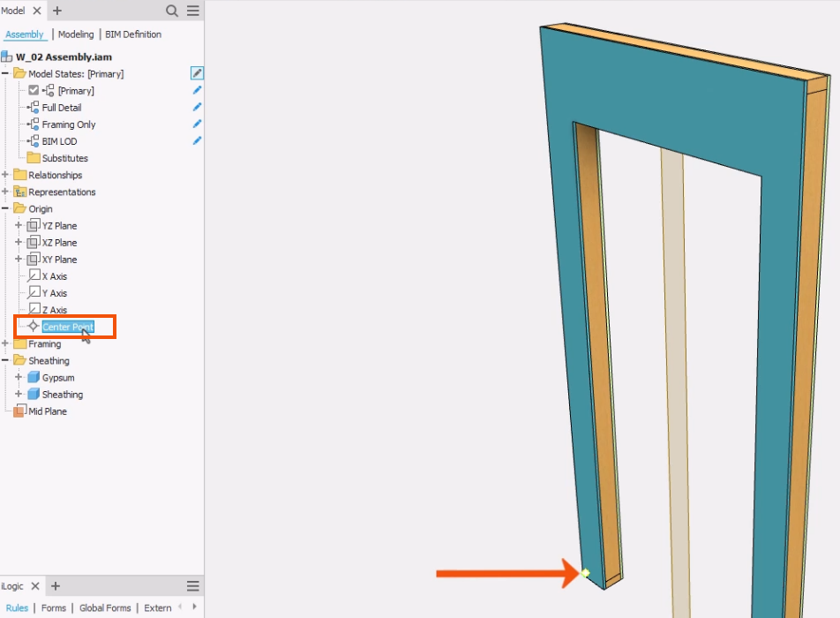Viewport: 840px width, 618px height.
Task: Add a new Model browser panel tab
Action: (x=57, y=11)
